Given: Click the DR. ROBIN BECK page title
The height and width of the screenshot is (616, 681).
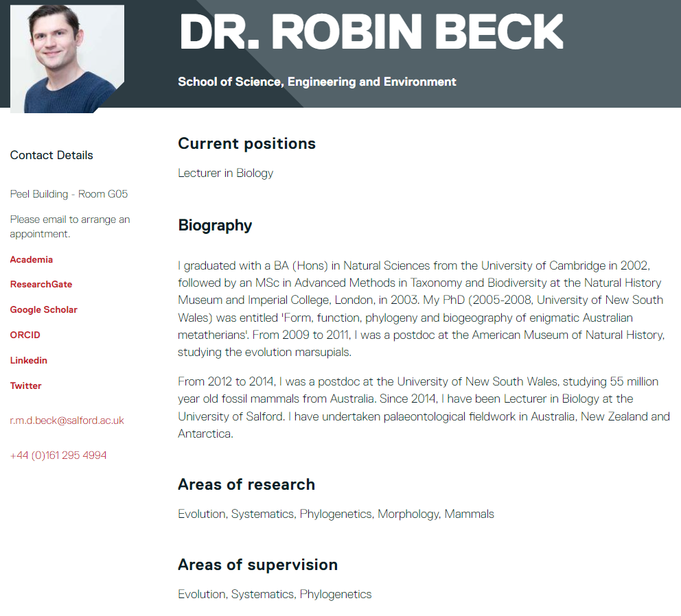Looking at the screenshot, I should pos(371,32).
